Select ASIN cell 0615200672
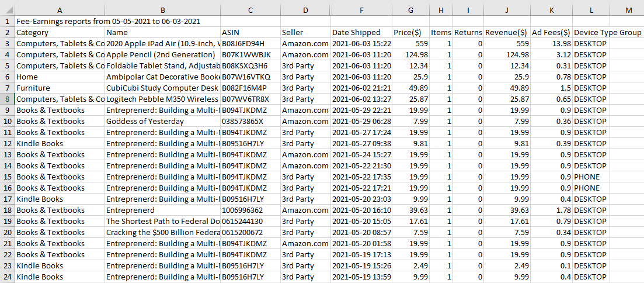The width and height of the screenshot is (644, 283). pos(250,232)
